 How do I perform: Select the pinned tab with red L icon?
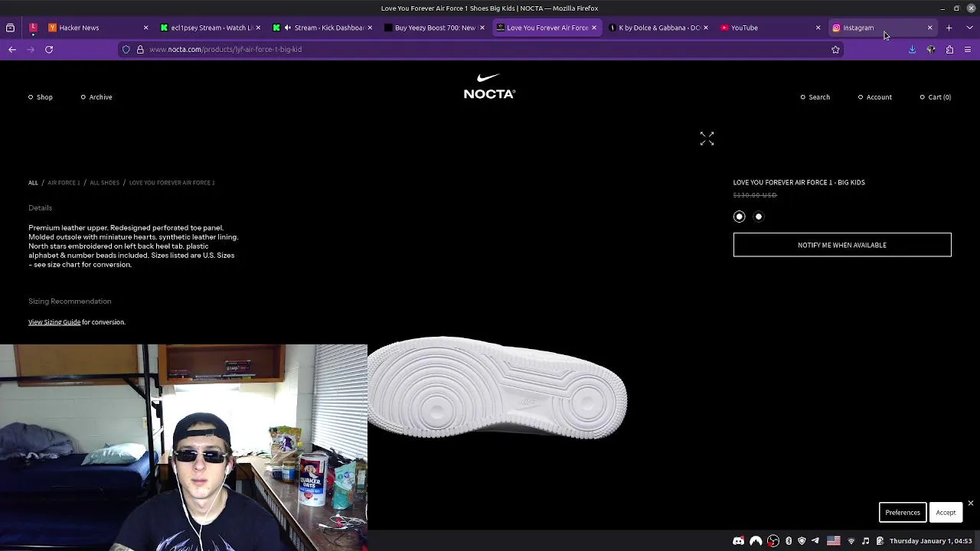33,28
